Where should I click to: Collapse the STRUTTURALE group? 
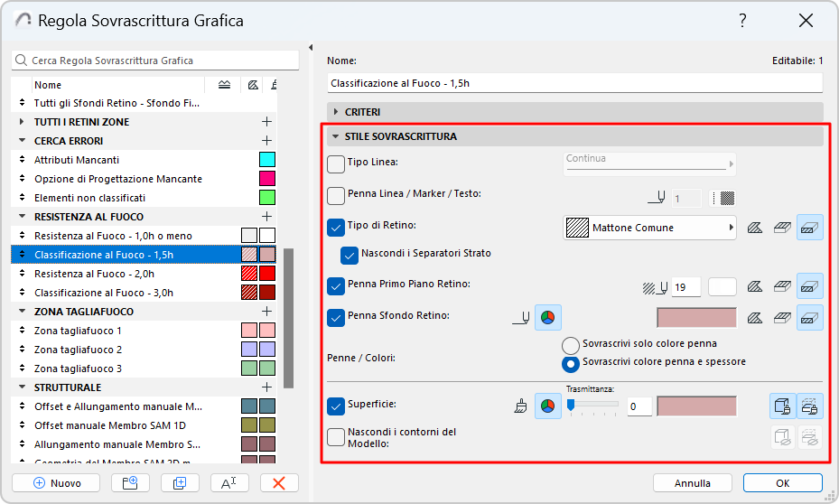[22, 387]
